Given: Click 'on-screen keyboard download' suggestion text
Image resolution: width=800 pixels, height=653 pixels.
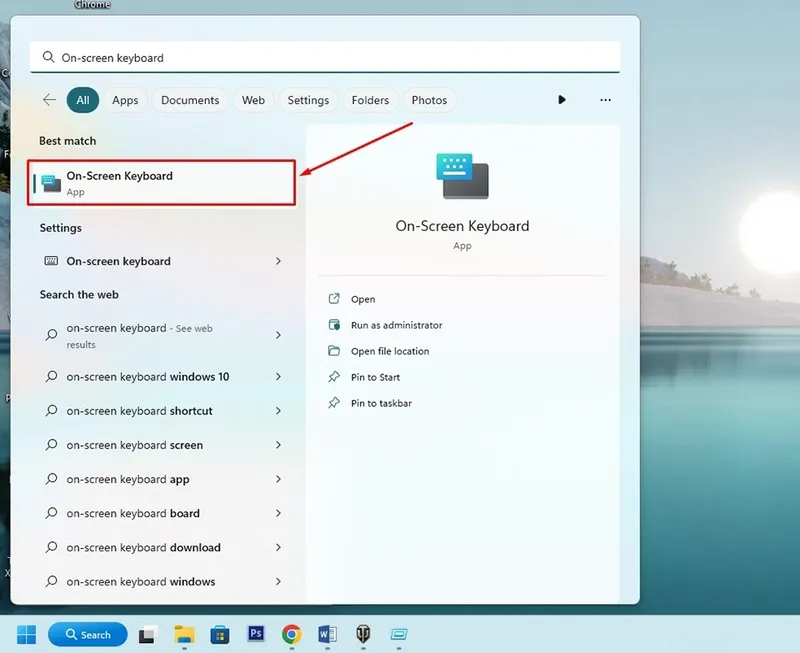Looking at the screenshot, I should tap(143, 547).
